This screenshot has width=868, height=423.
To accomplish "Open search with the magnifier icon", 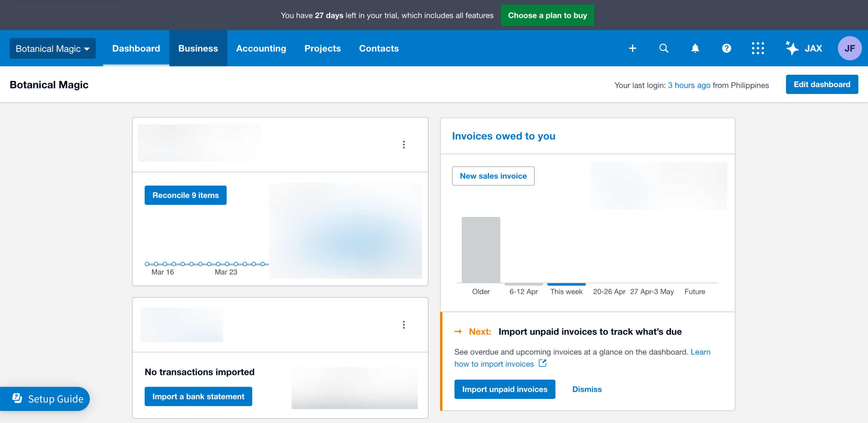I will click(664, 48).
